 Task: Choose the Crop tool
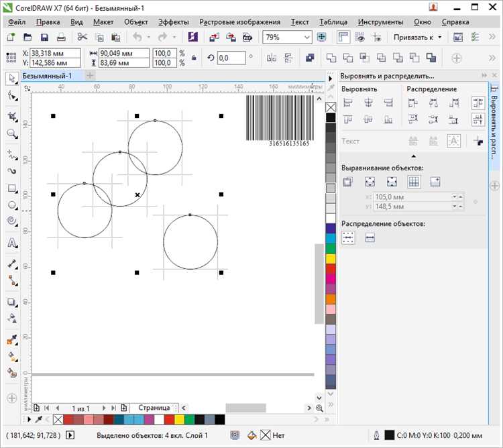(12, 117)
